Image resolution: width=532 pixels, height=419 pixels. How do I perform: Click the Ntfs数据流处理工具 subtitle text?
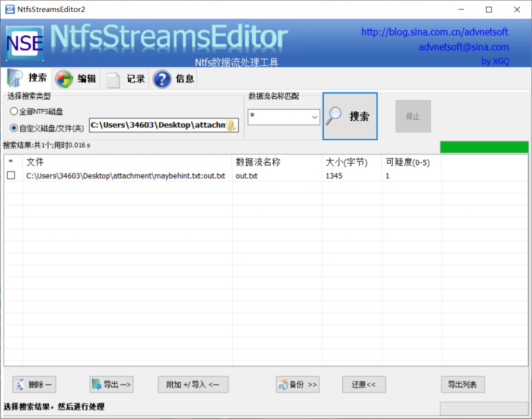coord(236,62)
